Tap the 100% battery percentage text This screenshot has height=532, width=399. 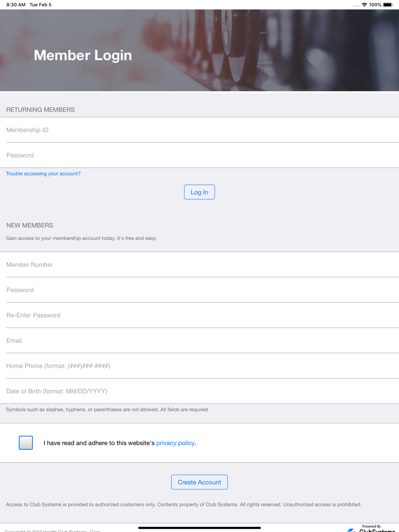(375, 5)
